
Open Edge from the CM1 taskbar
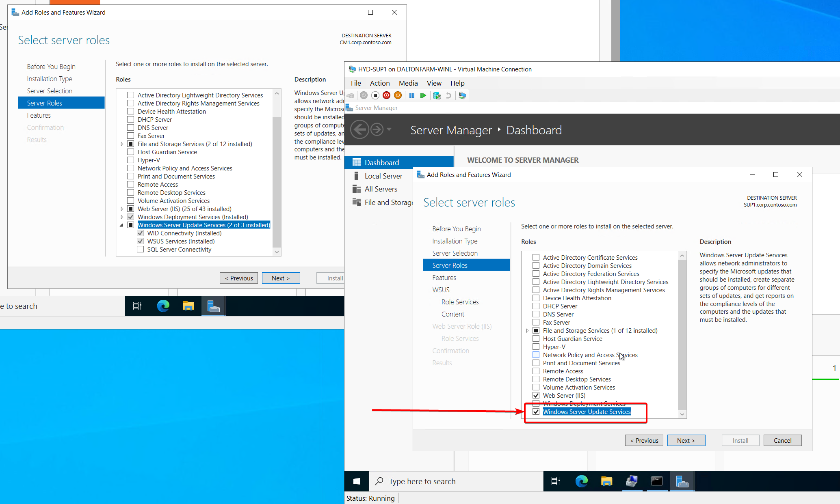(163, 306)
